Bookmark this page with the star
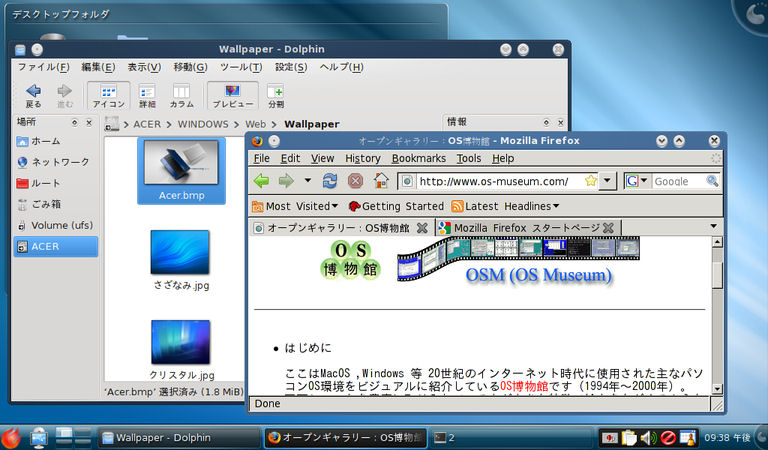Screen dimensions: 768x450 click(591, 181)
